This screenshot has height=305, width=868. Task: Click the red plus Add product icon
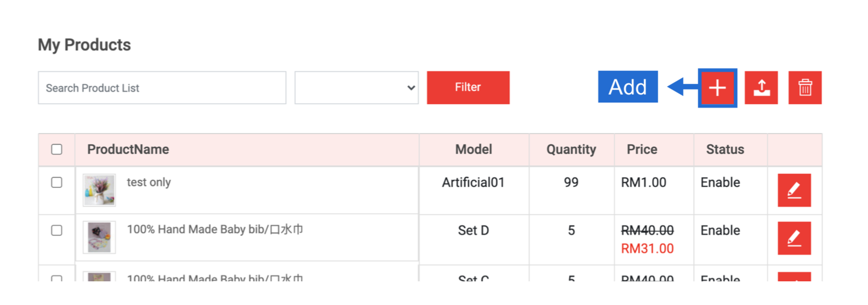point(717,88)
